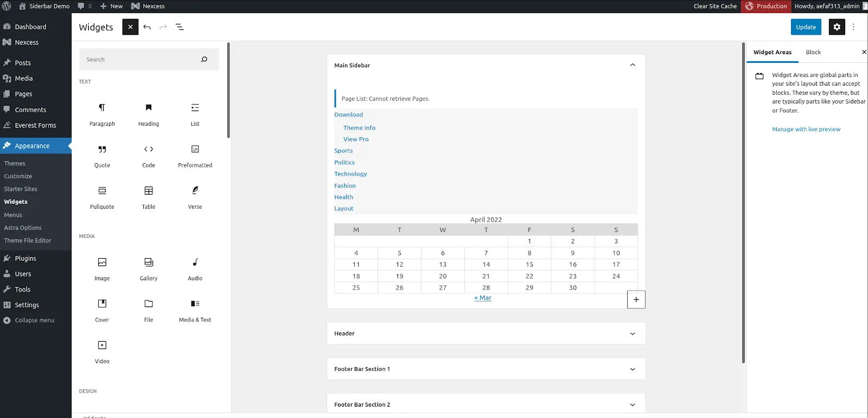868x418 pixels.
Task: Expand Footer Bar Section 1
Action: [632, 369]
